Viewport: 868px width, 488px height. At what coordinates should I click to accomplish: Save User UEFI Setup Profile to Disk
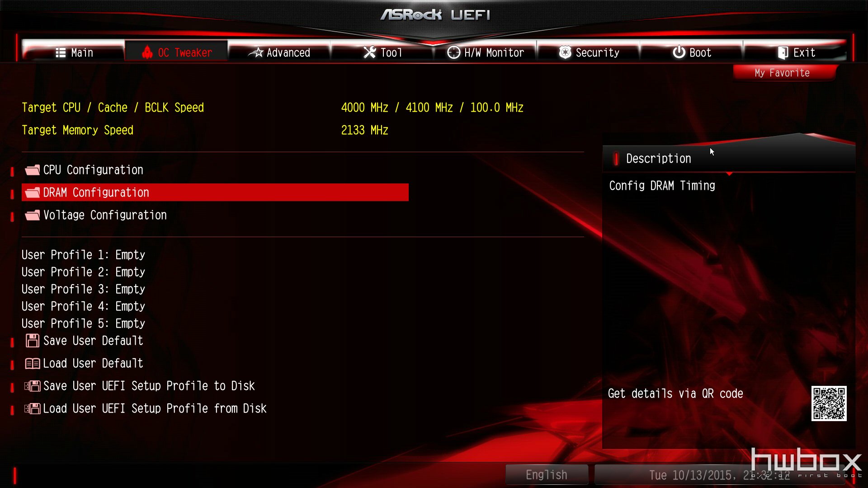[x=148, y=385]
